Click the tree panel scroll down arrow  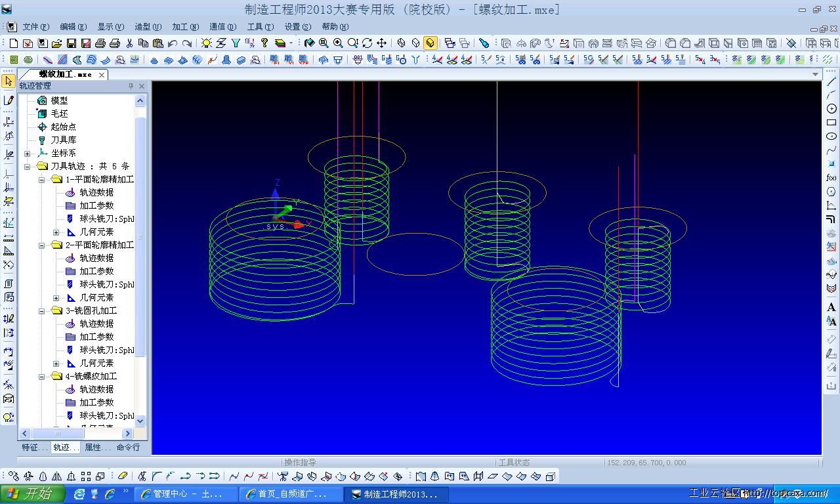click(140, 421)
